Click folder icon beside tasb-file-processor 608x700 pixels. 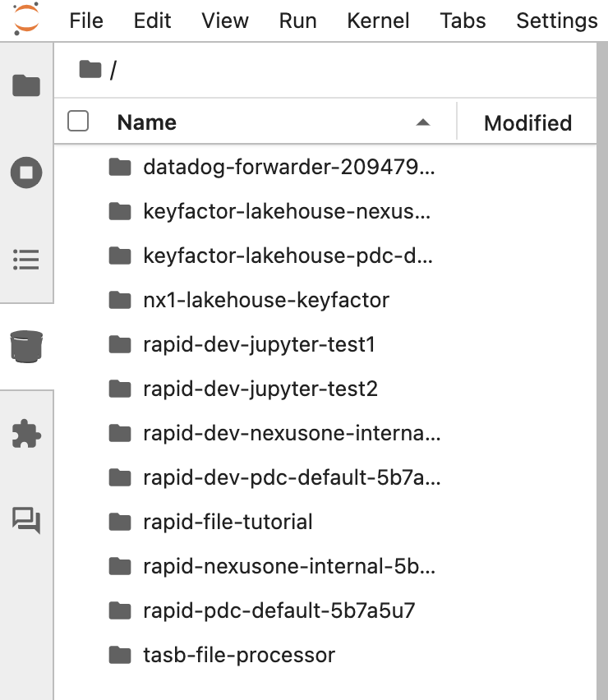coord(120,655)
